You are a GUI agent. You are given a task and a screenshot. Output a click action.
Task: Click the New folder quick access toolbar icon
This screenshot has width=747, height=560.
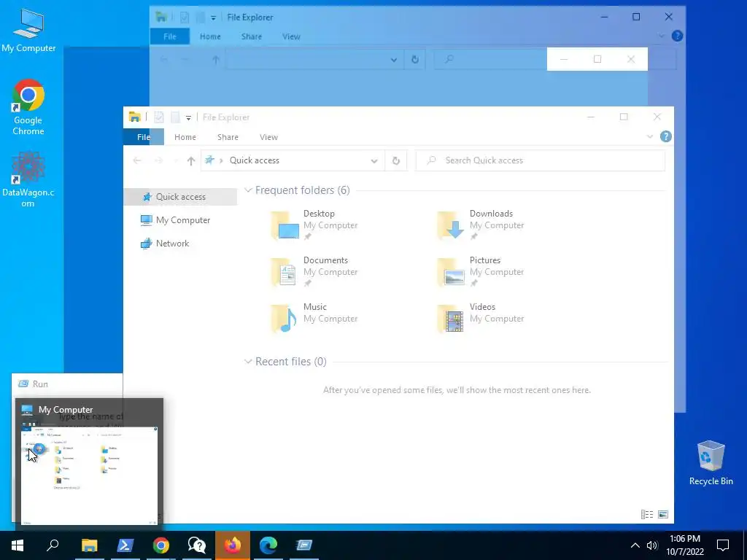(x=175, y=117)
